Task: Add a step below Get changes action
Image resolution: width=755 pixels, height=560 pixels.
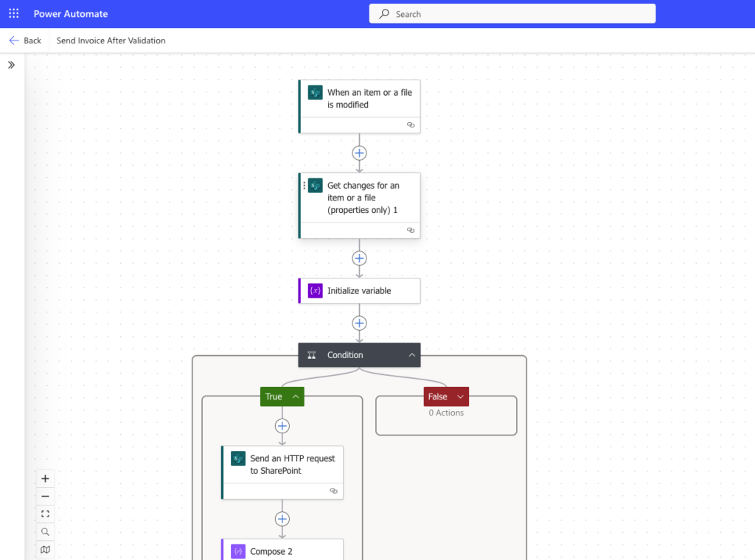Action: tap(359, 259)
